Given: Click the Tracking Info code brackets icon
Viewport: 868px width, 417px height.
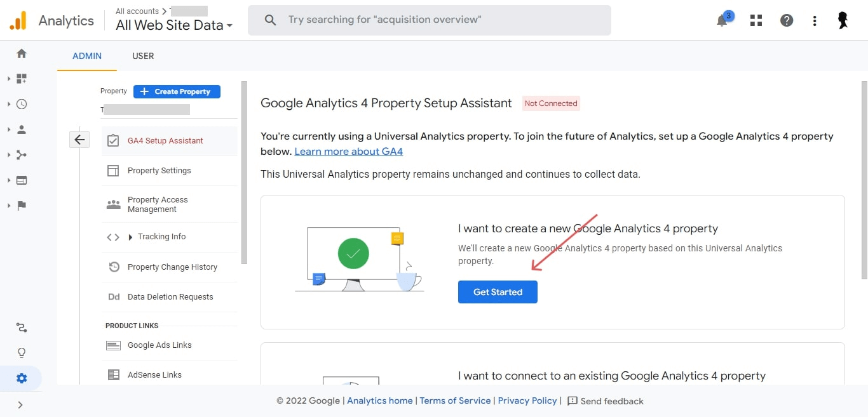Looking at the screenshot, I should tap(113, 237).
